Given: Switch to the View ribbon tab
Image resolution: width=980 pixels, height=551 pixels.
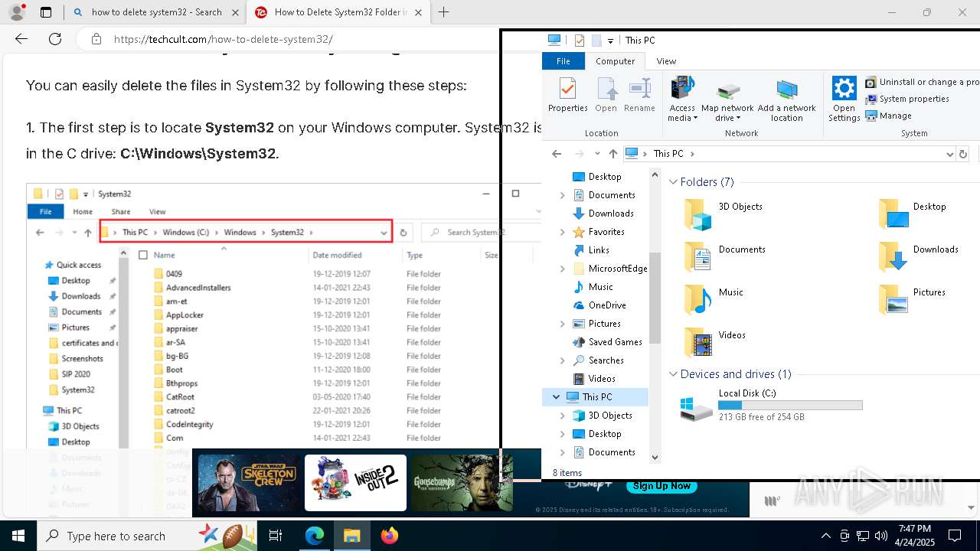Looking at the screenshot, I should pos(666,61).
